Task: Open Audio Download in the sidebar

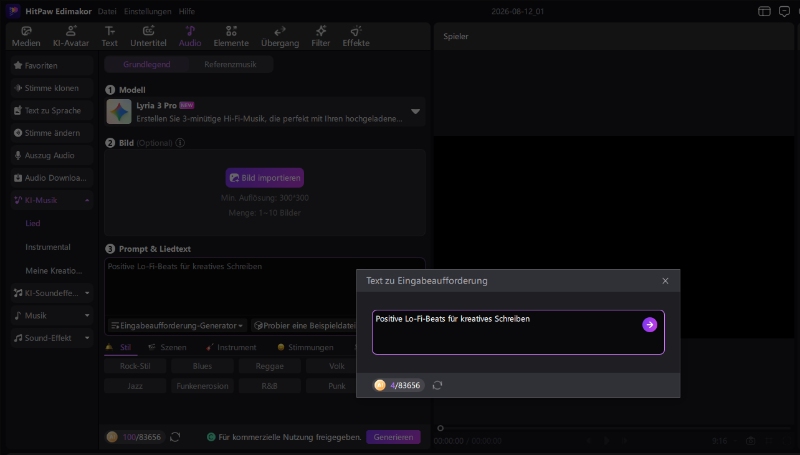Action: click(x=52, y=178)
